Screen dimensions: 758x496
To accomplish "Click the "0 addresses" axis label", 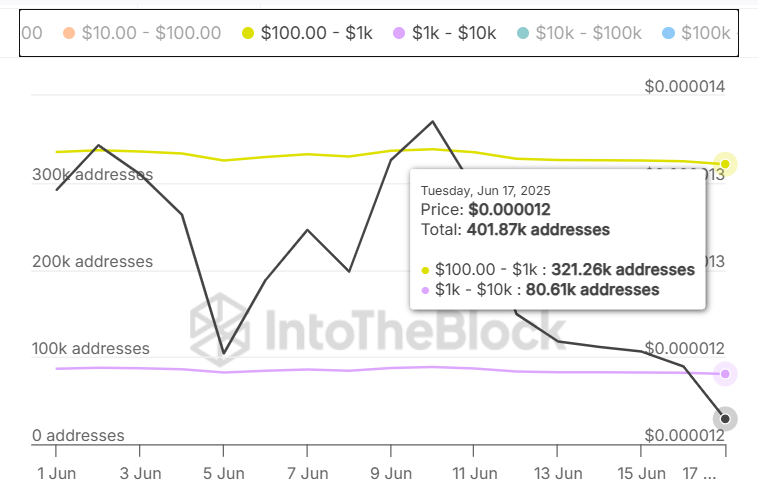I will coord(78,436).
